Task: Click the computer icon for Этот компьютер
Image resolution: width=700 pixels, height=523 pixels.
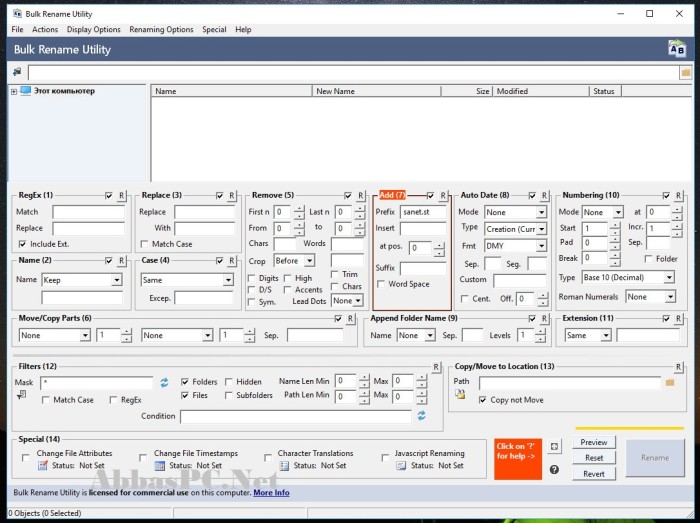Action: pos(25,91)
